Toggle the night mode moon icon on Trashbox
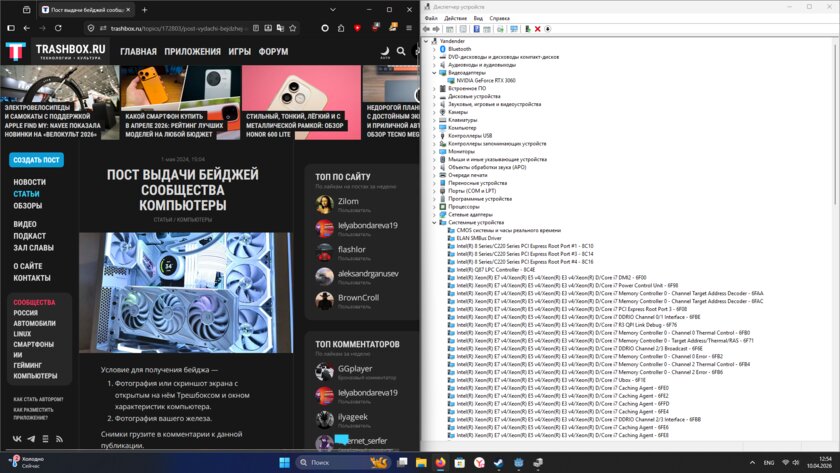The height and width of the screenshot is (473, 840). click(x=384, y=50)
